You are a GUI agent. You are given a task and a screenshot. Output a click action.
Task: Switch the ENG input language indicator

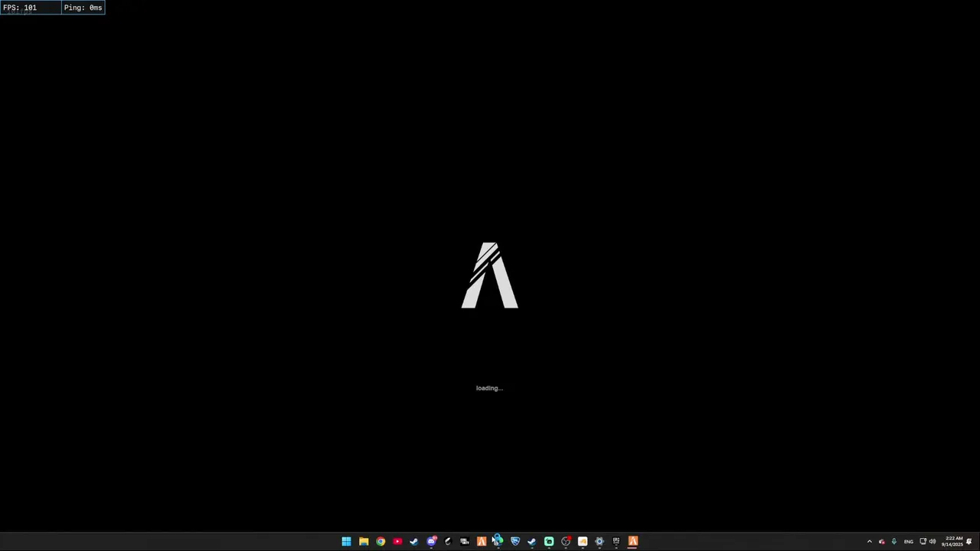(x=909, y=542)
